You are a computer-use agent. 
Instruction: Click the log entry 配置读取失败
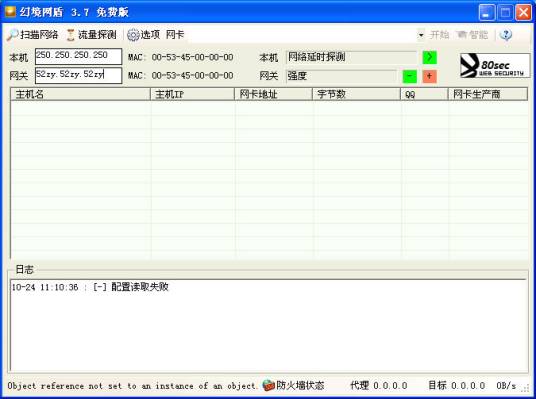coord(90,287)
